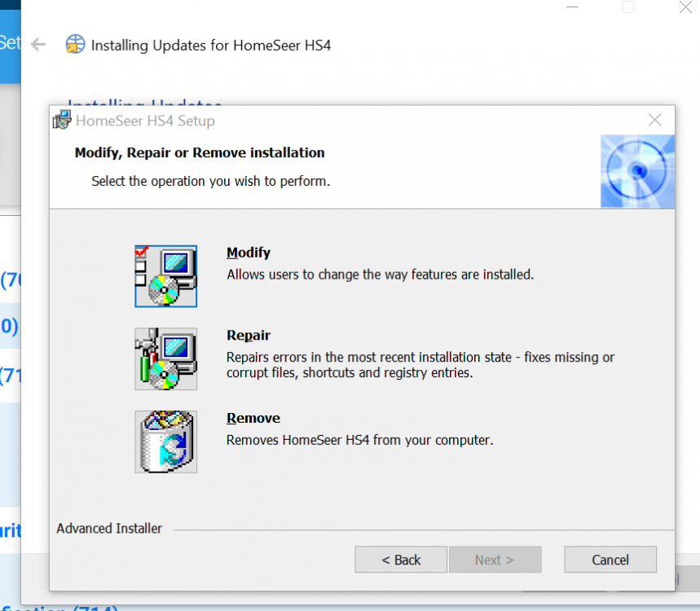Close the Installing Updates outer window
The height and width of the screenshot is (611, 700).
pos(685,7)
